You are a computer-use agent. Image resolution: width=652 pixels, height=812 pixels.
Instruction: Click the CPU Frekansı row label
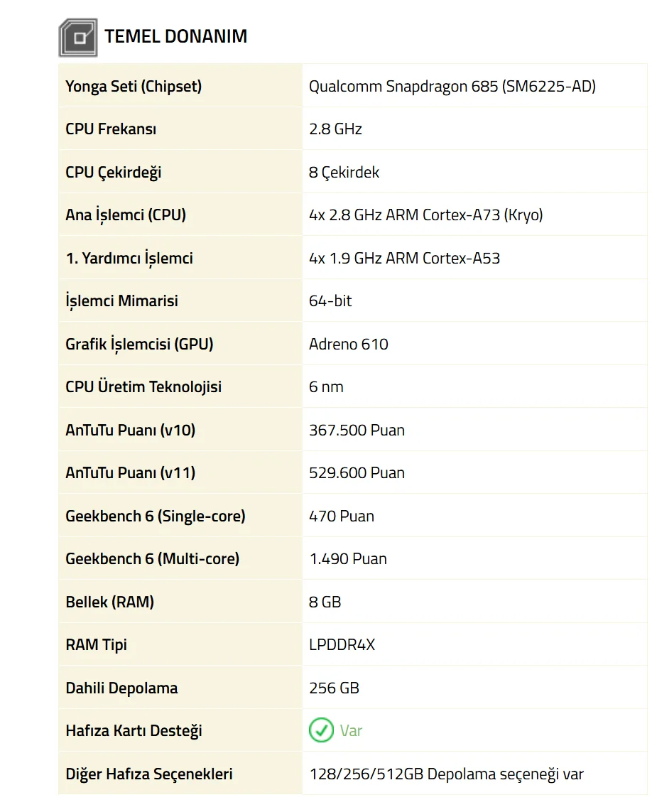(x=111, y=129)
